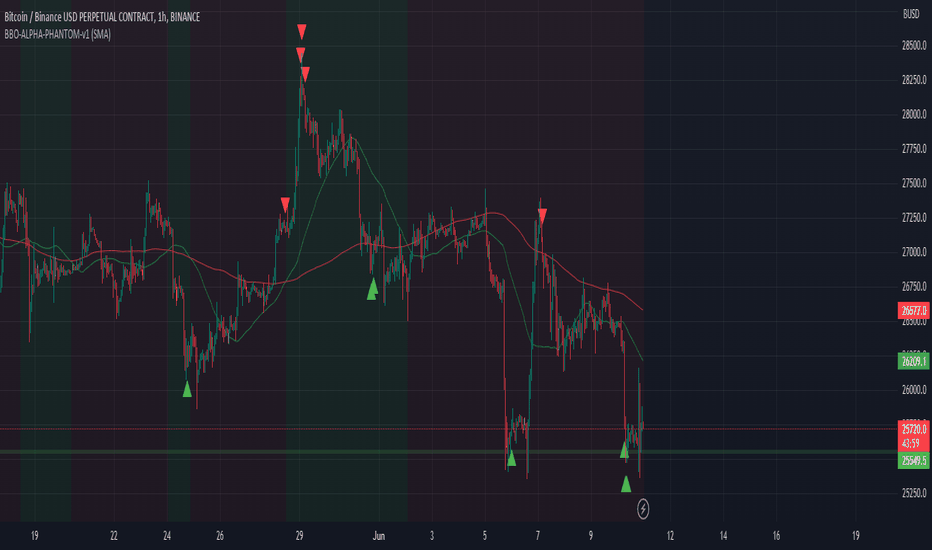
Task: Click the 28000.0 price axis label
Action: [914, 115]
